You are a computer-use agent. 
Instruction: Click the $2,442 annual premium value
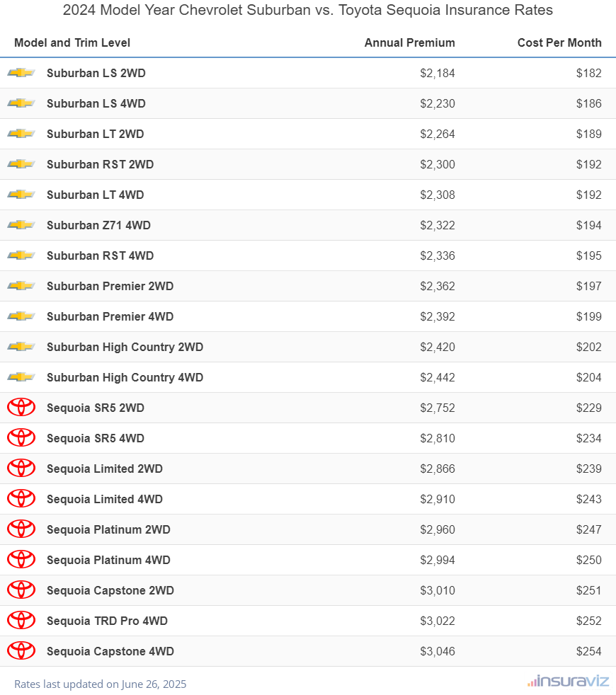(438, 378)
